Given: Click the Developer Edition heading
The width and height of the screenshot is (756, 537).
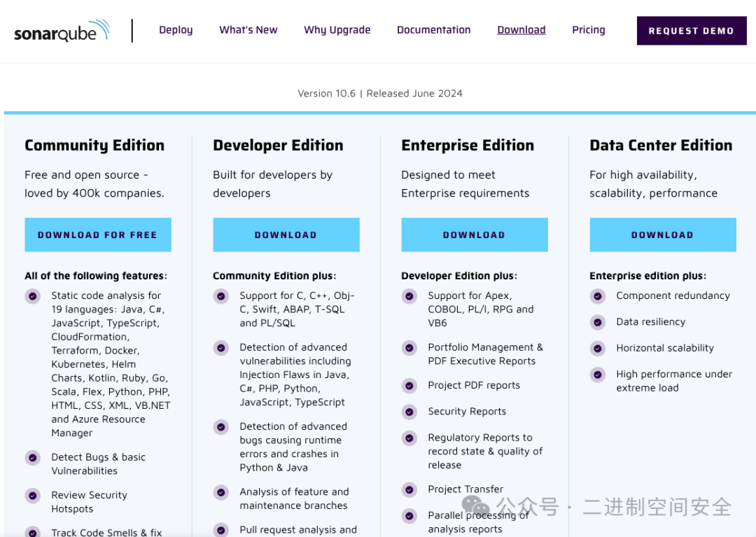Looking at the screenshot, I should click(278, 145).
